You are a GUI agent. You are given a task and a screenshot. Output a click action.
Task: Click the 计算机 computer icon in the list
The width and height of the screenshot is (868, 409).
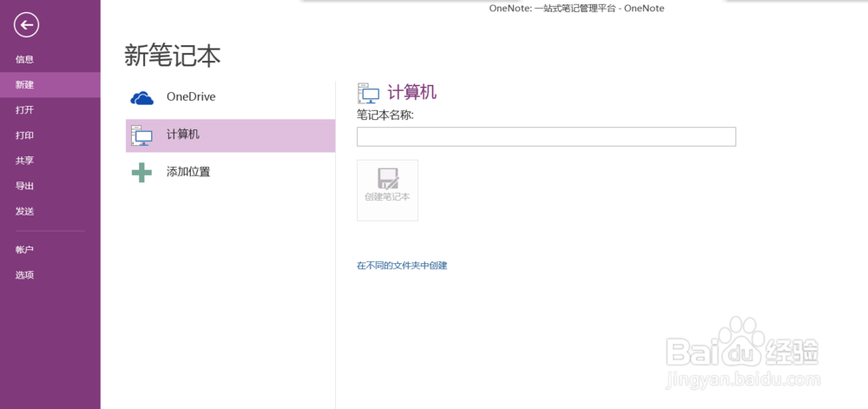[x=141, y=135]
